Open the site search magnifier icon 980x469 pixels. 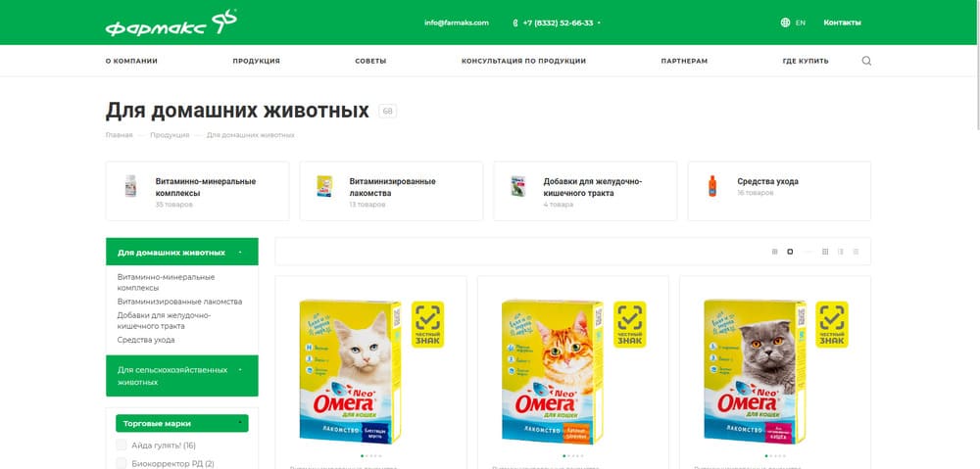click(x=866, y=62)
